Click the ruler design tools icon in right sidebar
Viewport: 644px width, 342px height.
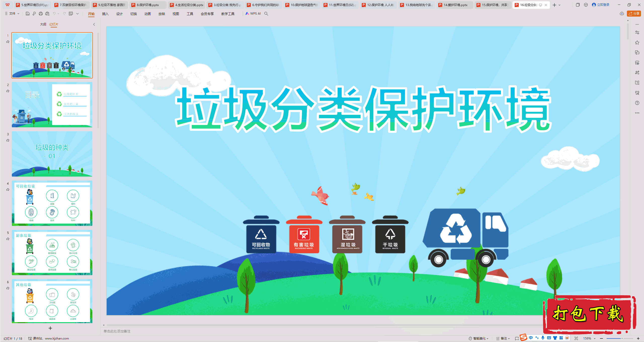(x=637, y=73)
